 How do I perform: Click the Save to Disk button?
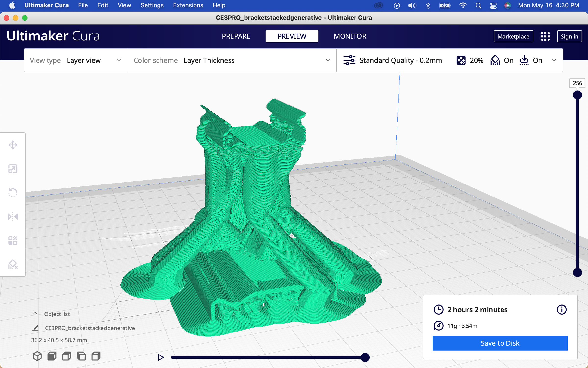pos(500,343)
